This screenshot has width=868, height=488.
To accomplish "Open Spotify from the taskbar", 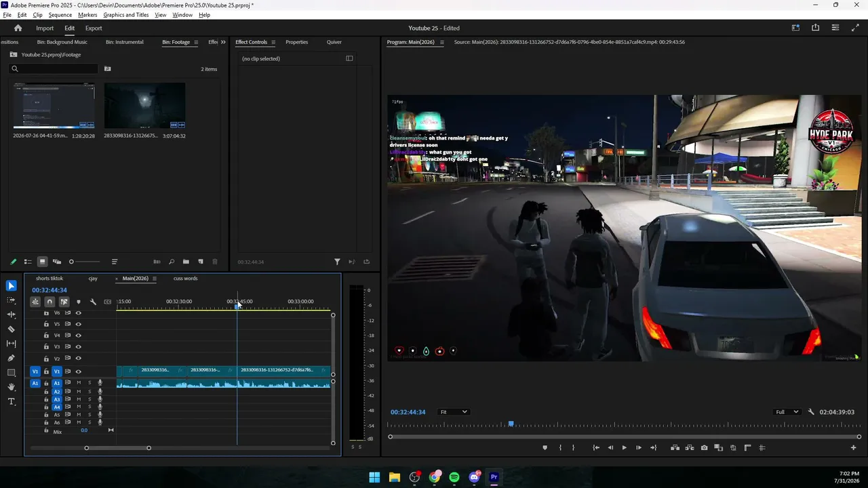I will [x=454, y=477].
